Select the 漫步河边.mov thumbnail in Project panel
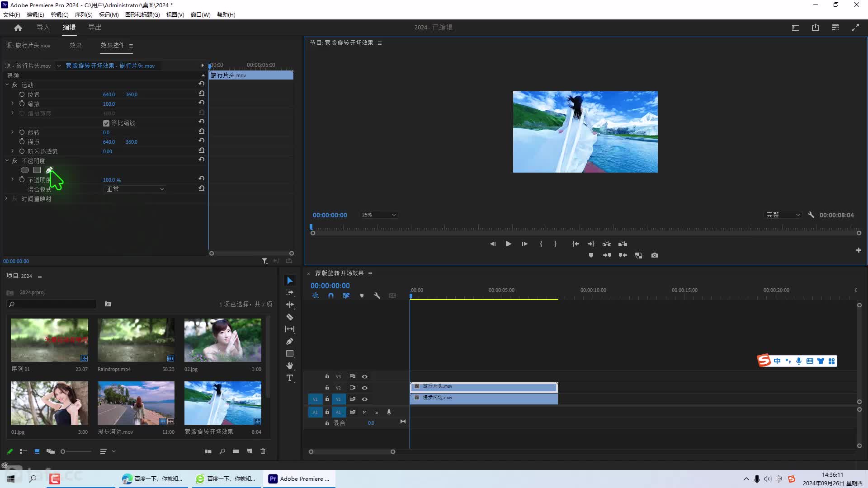This screenshot has width=868, height=488. click(x=136, y=403)
